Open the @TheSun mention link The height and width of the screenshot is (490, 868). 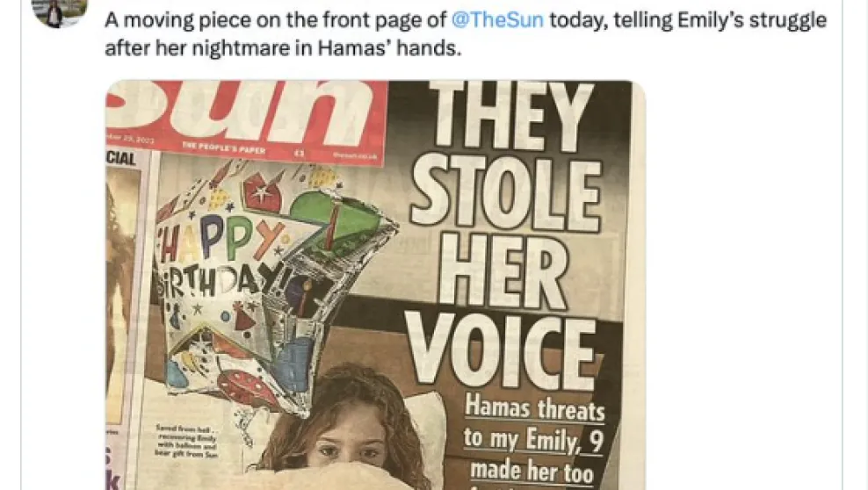[x=497, y=20]
